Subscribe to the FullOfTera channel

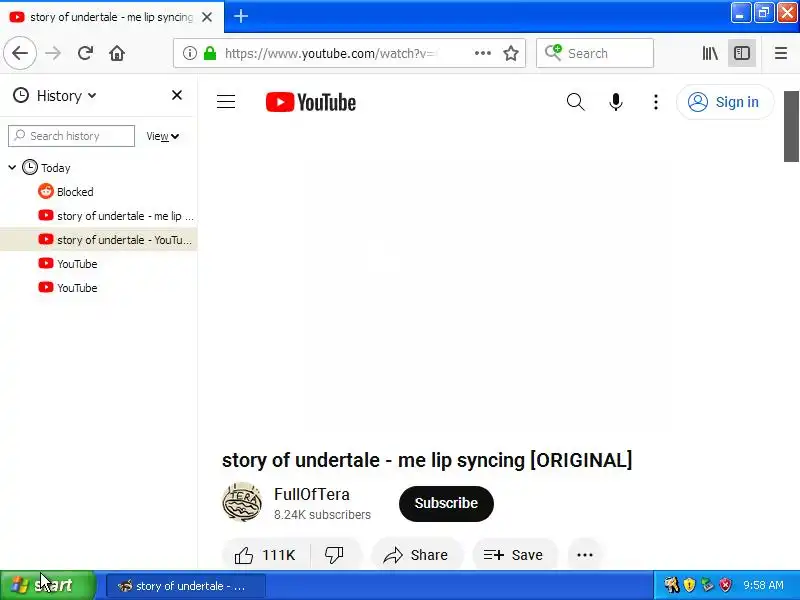[446, 504]
